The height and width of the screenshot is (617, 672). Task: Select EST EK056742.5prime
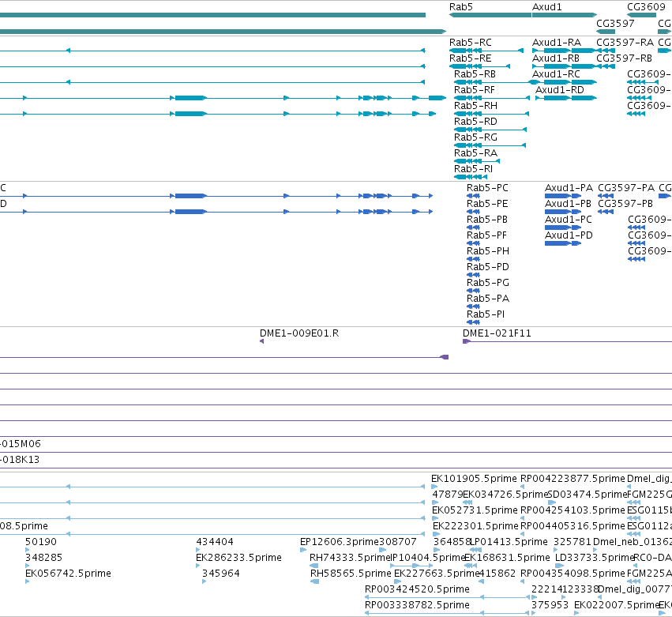pos(68,574)
